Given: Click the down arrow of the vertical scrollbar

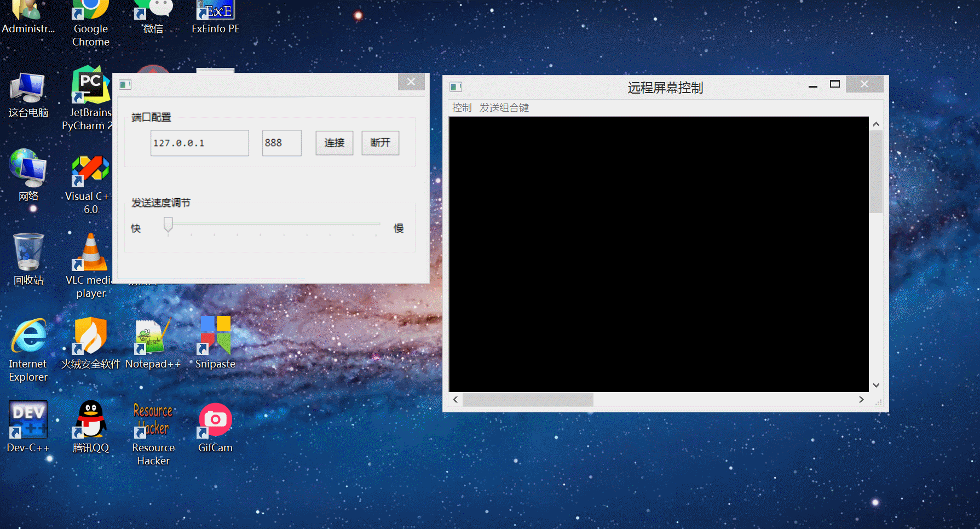Looking at the screenshot, I should (876, 385).
